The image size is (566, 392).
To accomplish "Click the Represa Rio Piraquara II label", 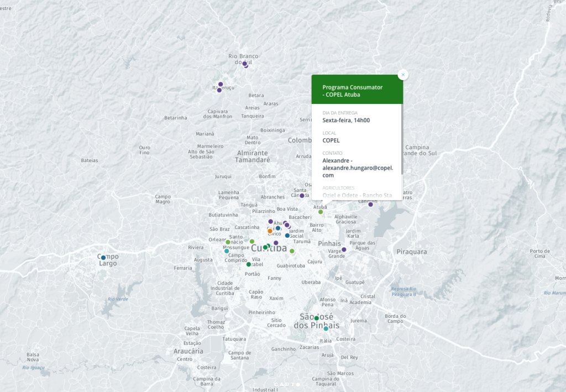I will pos(403,291).
